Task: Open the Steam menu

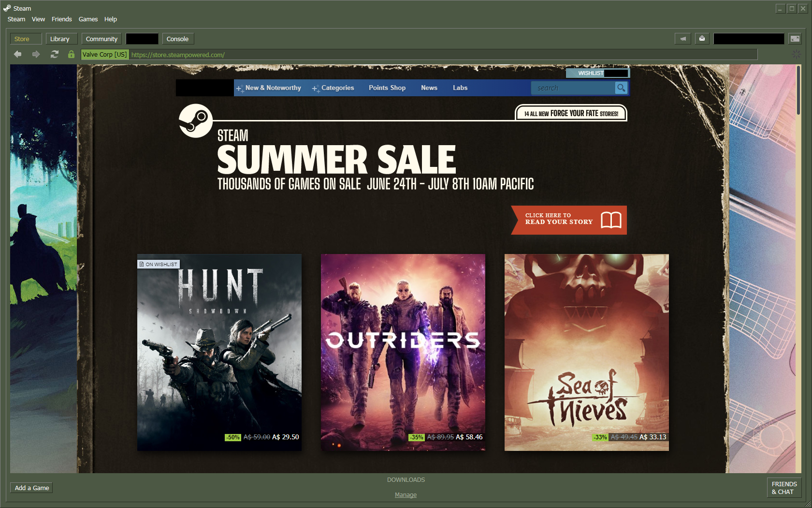Action: [16, 19]
